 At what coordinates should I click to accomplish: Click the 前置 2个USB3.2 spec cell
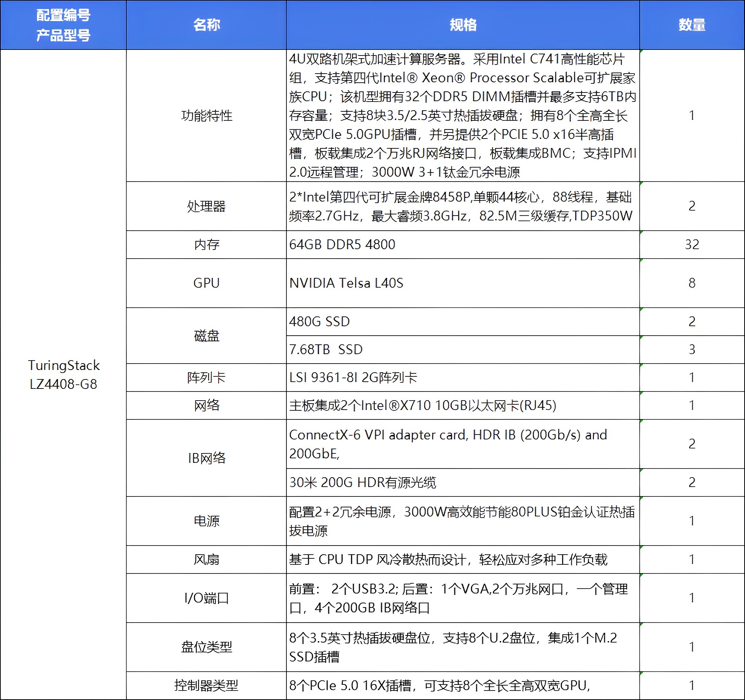point(463,598)
